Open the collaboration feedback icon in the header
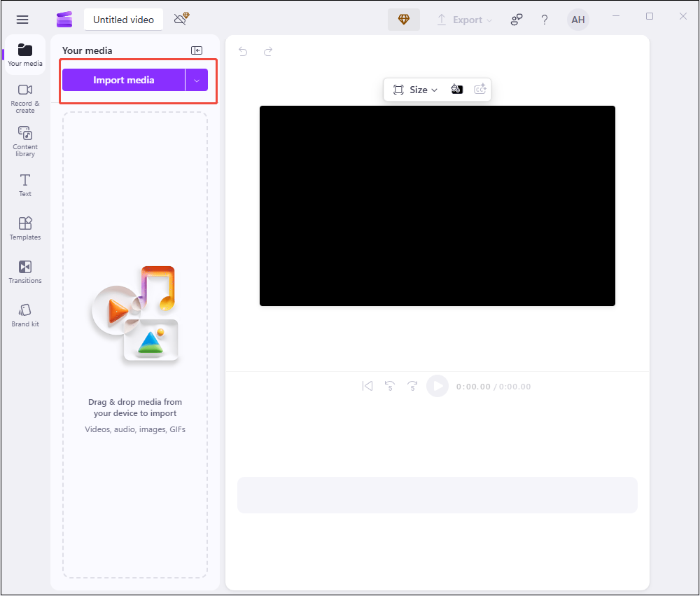Screen dimensions: 700x596 click(x=516, y=20)
